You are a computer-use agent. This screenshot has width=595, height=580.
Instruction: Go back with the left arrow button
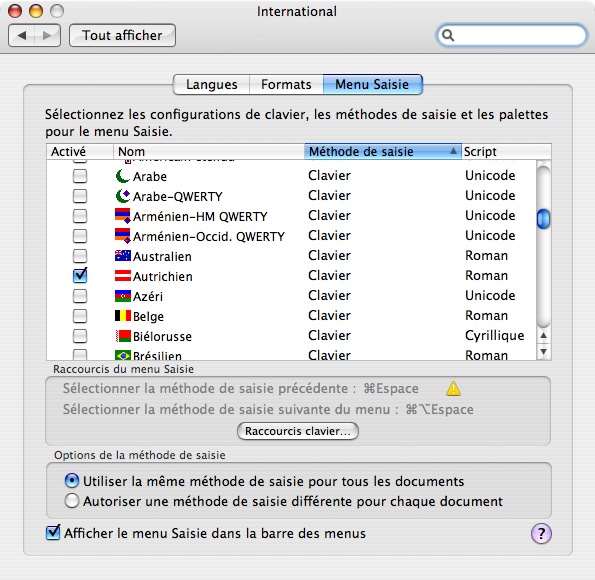point(21,35)
